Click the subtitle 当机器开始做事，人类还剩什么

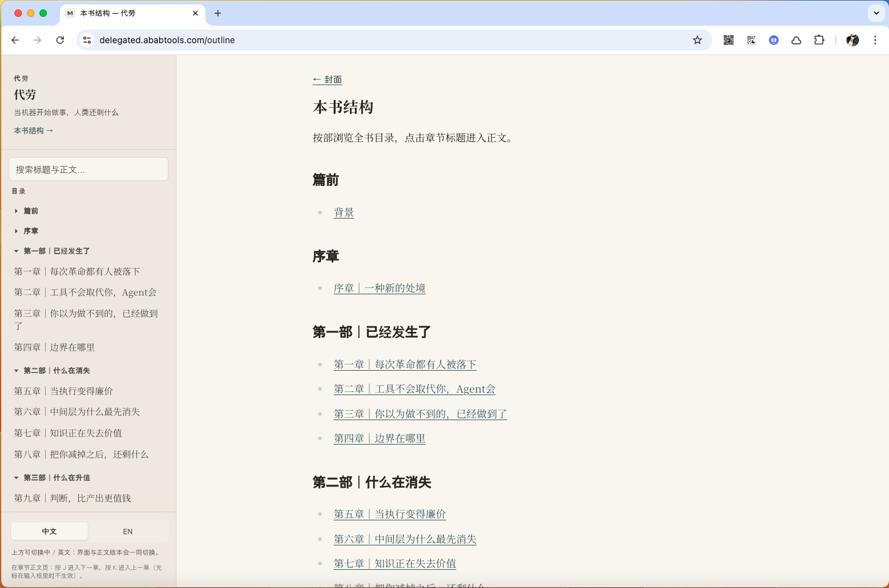click(66, 113)
